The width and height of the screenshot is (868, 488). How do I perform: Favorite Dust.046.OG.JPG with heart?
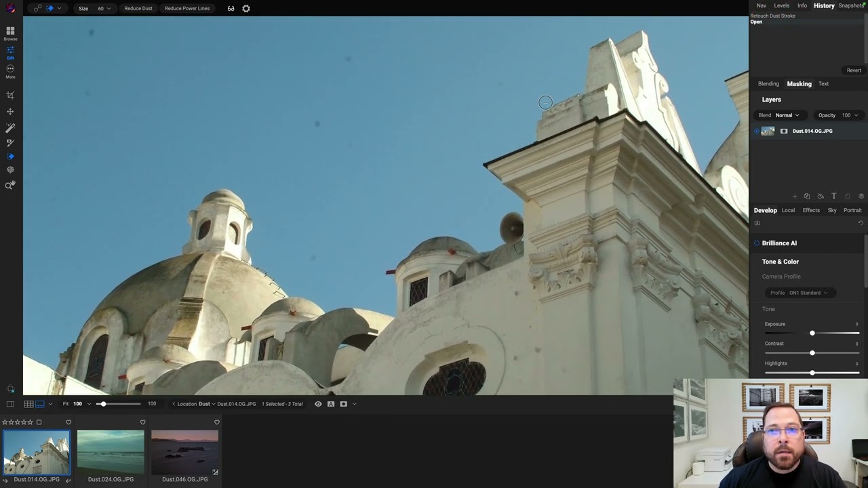pyautogui.click(x=217, y=422)
